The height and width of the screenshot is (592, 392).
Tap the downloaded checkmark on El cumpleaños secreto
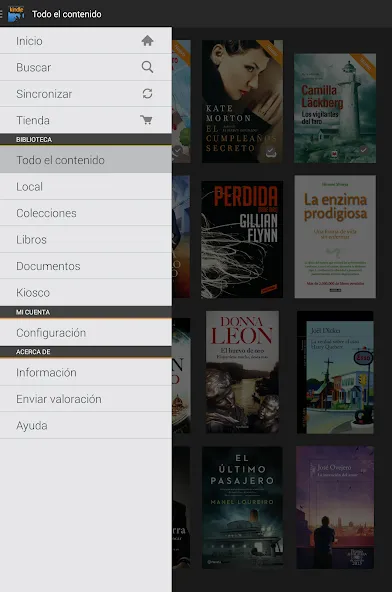[271, 153]
